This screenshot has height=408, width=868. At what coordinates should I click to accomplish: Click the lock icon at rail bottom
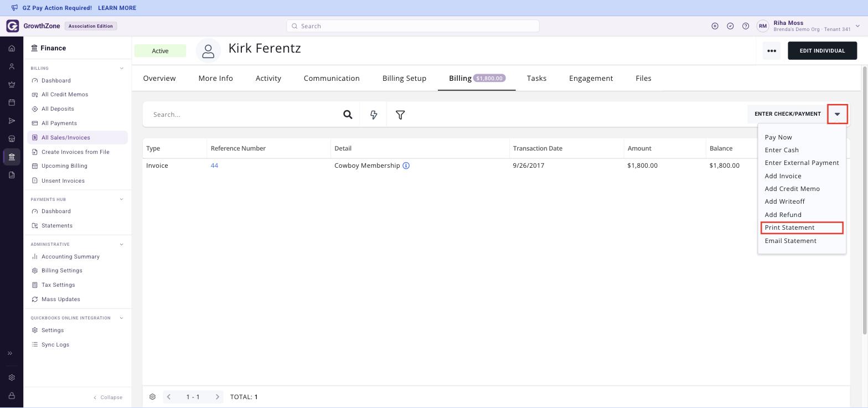[12, 396]
